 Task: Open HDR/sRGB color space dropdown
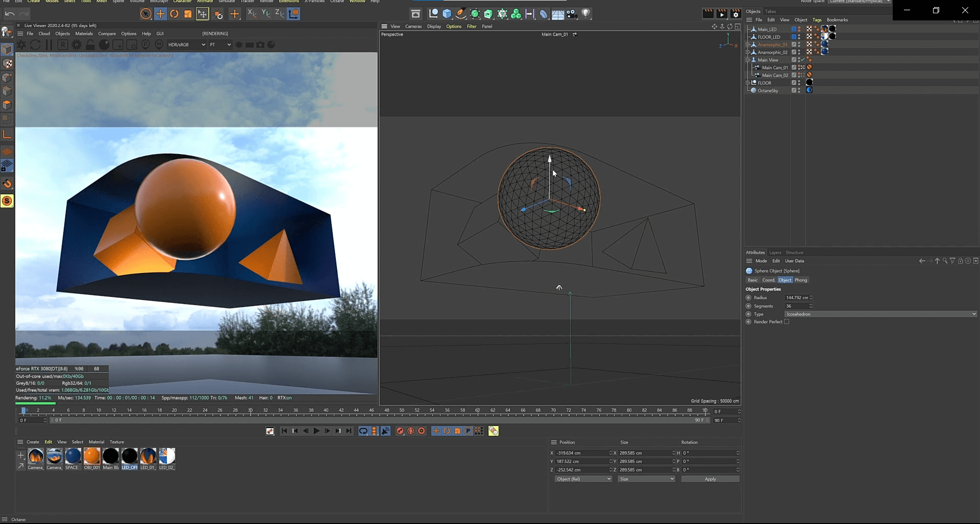[186, 45]
